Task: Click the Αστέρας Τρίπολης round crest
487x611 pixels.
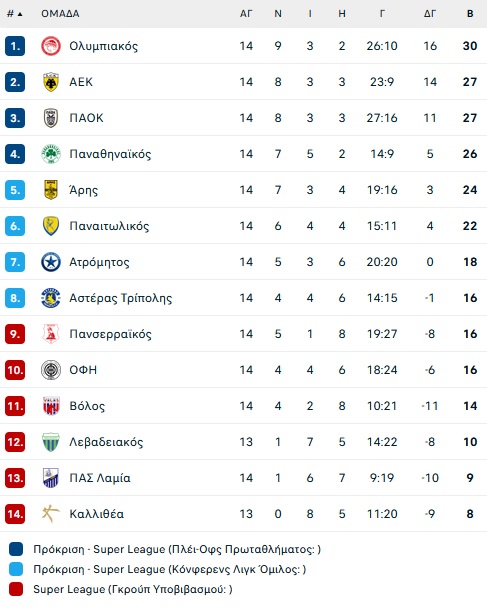Action: [51, 298]
